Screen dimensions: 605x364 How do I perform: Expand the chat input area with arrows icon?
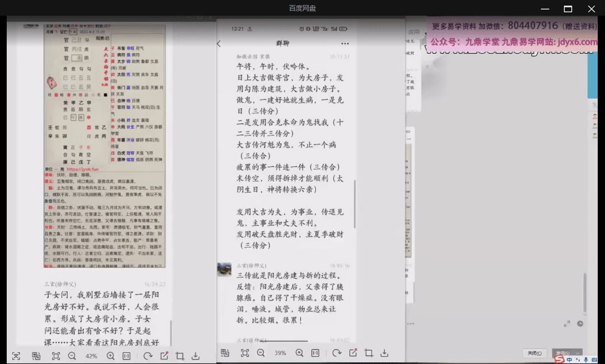567,324
